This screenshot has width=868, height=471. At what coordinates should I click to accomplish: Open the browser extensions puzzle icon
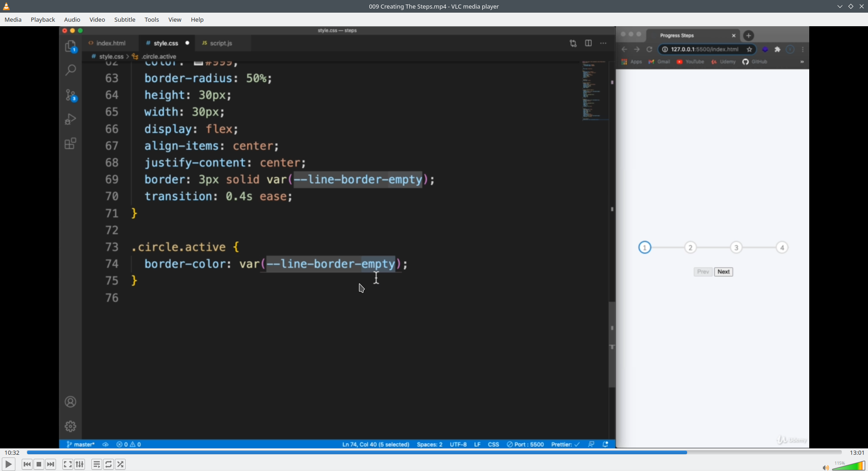click(778, 49)
